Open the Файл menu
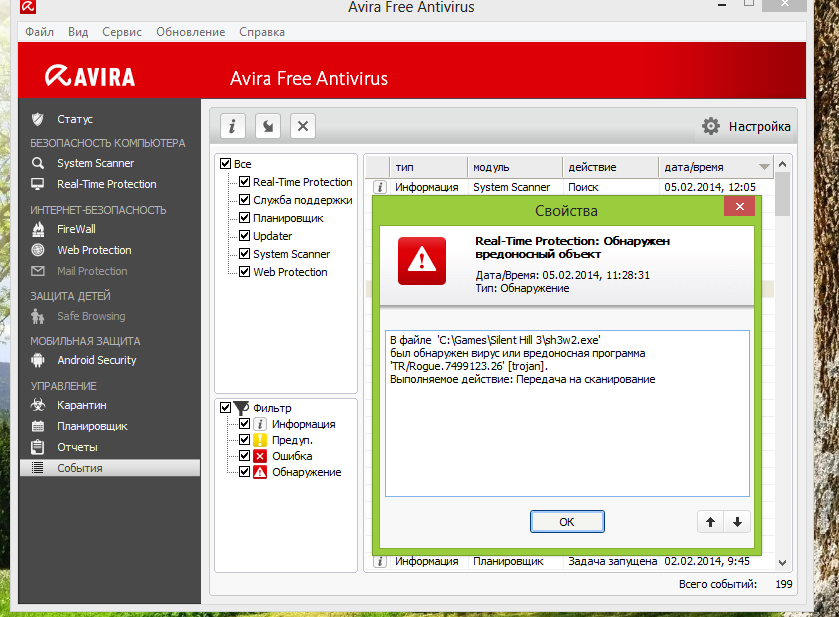Viewport: 839px width, 617px height. click(x=40, y=32)
